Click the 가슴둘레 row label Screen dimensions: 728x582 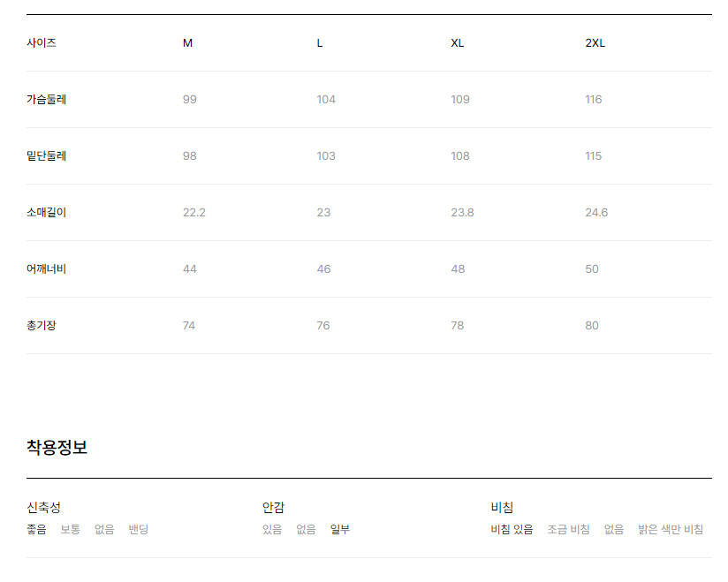coord(46,100)
